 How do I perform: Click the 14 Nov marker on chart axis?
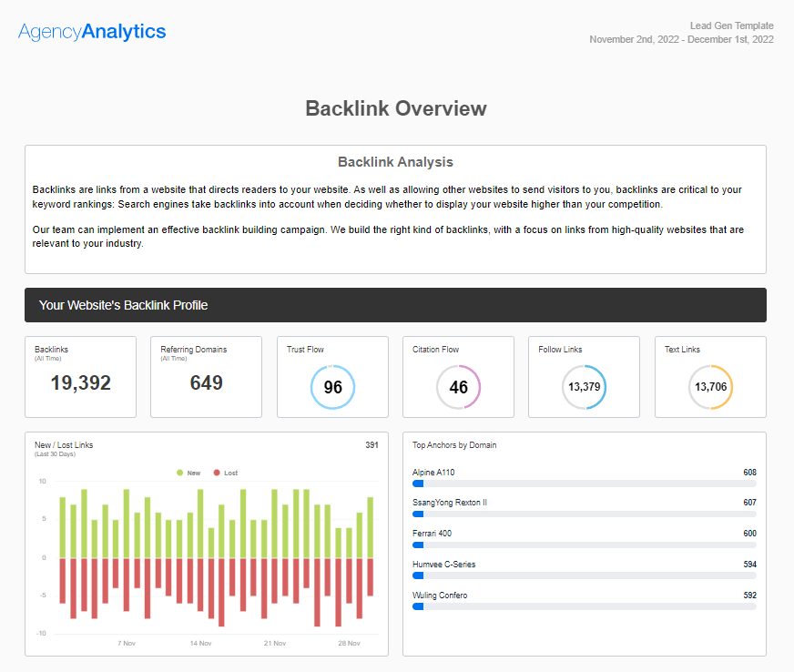pyautogui.click(x=200, y=643)
